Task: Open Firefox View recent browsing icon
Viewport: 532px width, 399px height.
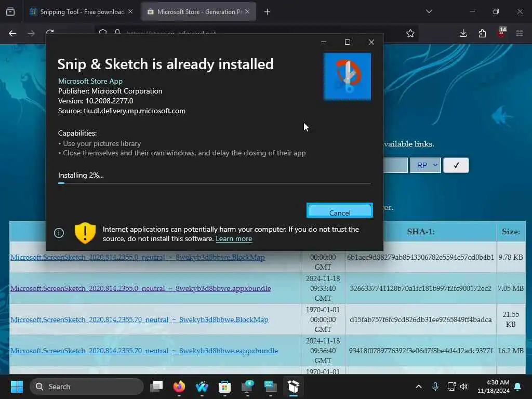Action: pyautogui.click(x=10, y=12)
